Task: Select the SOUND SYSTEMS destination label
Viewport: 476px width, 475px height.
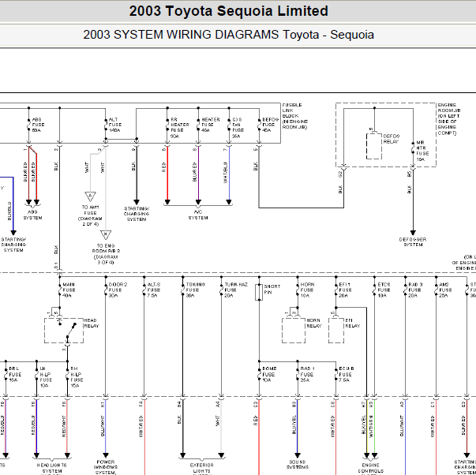Action: (x=298, y=465)
